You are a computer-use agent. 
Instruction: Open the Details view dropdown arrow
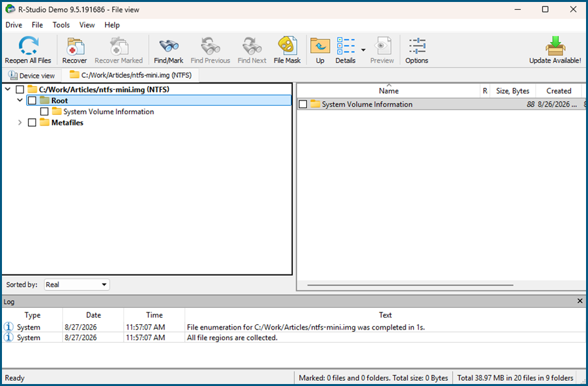(363, 50)
